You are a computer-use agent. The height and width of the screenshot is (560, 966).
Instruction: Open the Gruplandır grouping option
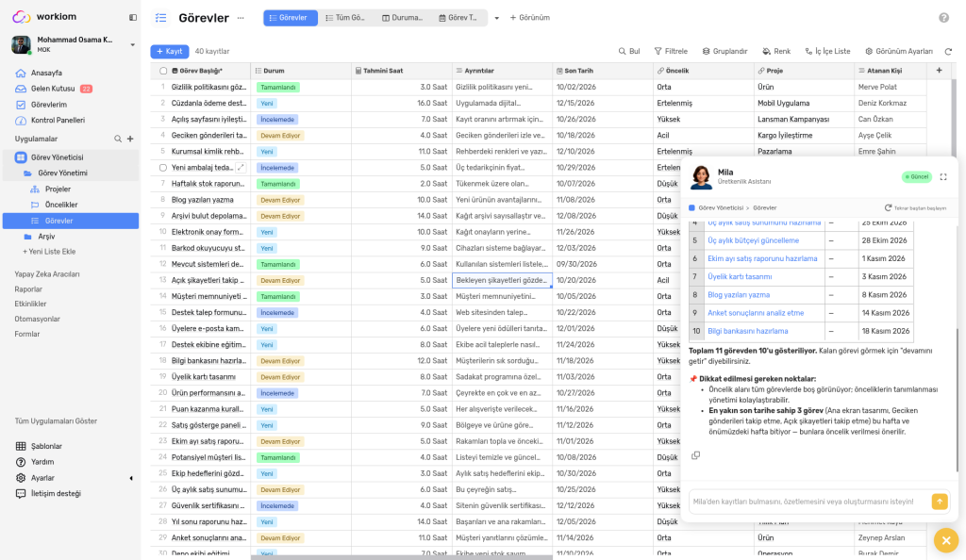pyautogui.click(x=725, y=52)
